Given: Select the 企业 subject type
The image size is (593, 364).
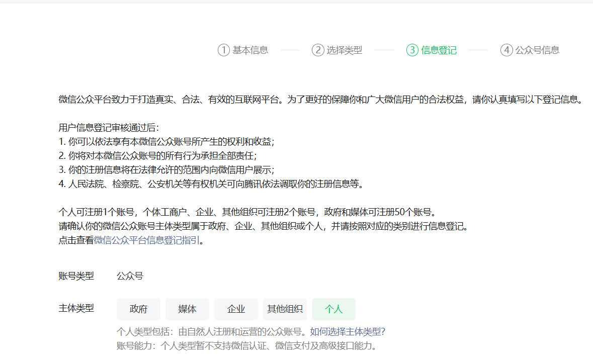Looking at the screenshot, I should point(236,309).
